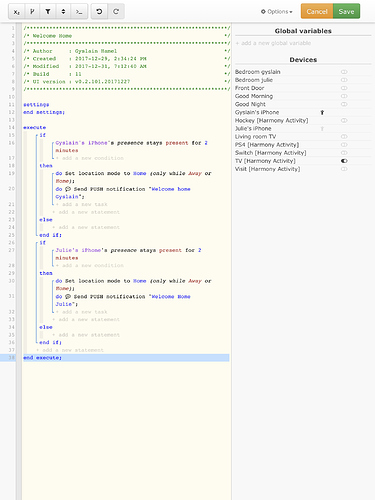Open the Options dropdown

point(276,12)
